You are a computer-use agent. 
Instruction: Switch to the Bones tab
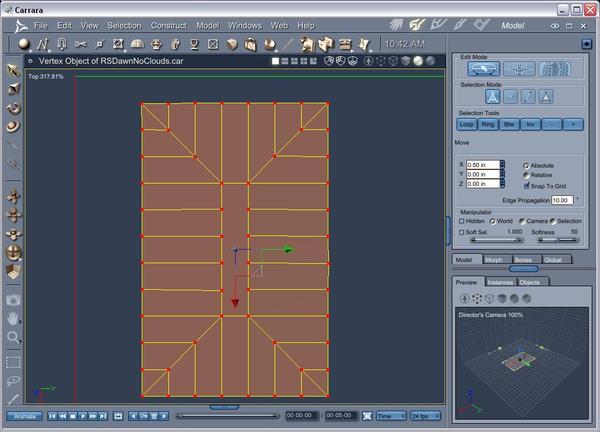pos(526,260)
